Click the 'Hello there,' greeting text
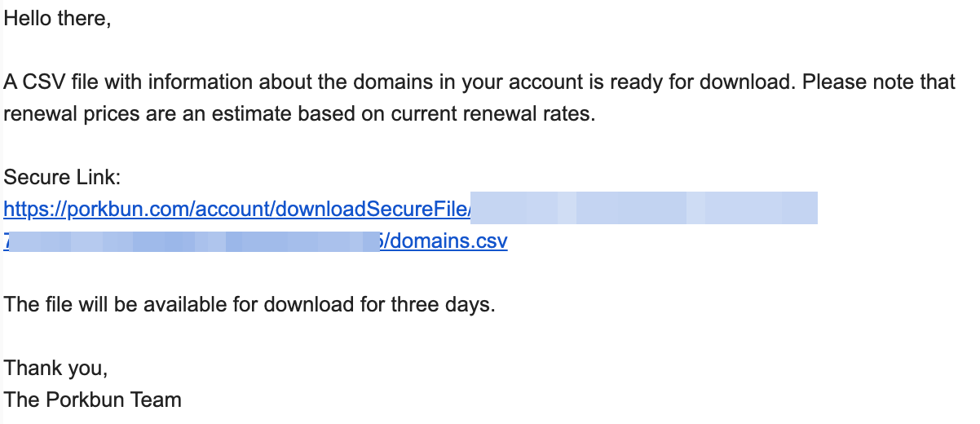 pos(57,19)
